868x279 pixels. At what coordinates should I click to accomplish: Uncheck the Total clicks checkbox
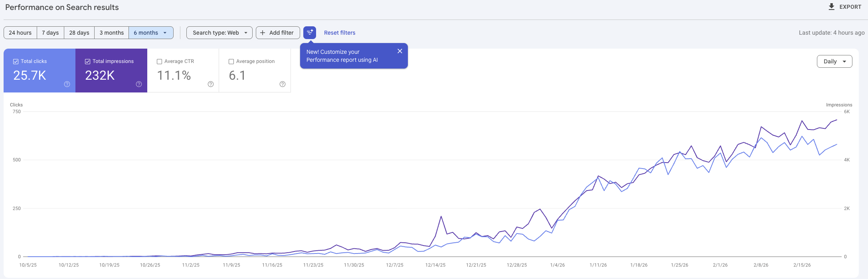(16, 61)
